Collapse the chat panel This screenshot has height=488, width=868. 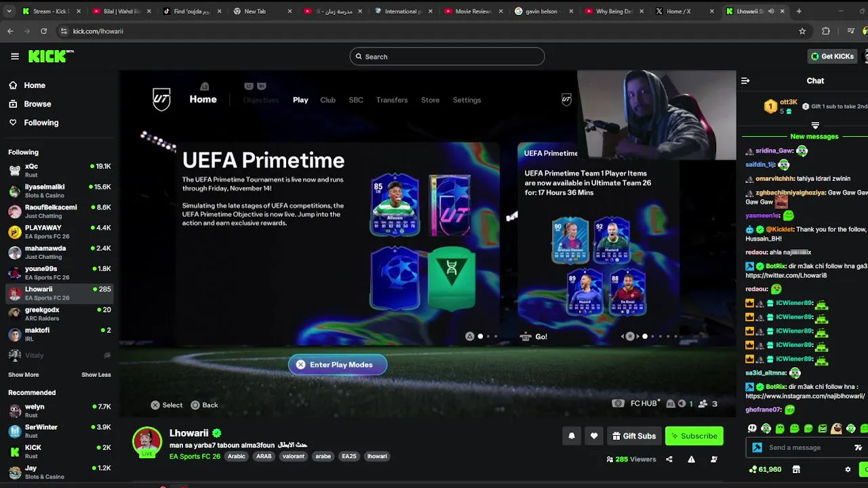[745, 81]
